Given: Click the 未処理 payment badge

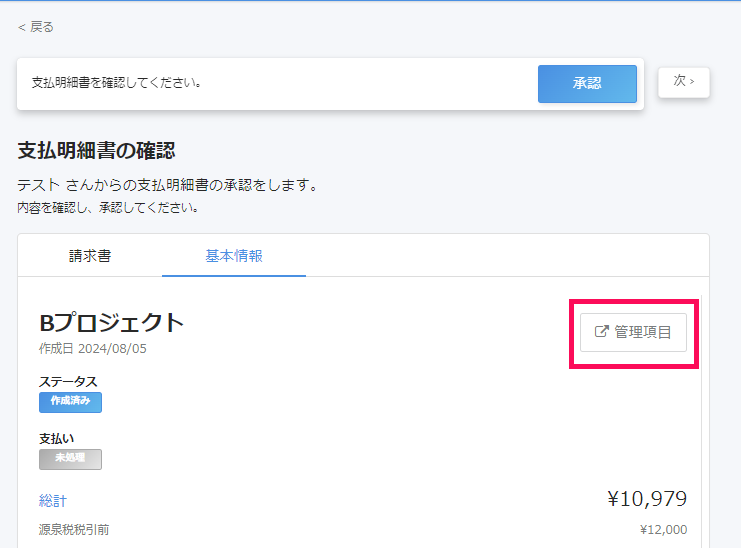Looking at the screenshot, I should tap(70, 459).
